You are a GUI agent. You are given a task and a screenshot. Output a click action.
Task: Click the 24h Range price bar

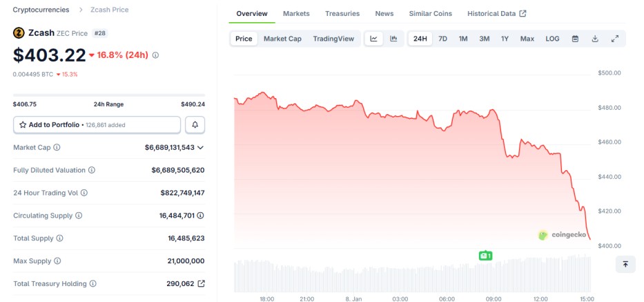(109, 95)
